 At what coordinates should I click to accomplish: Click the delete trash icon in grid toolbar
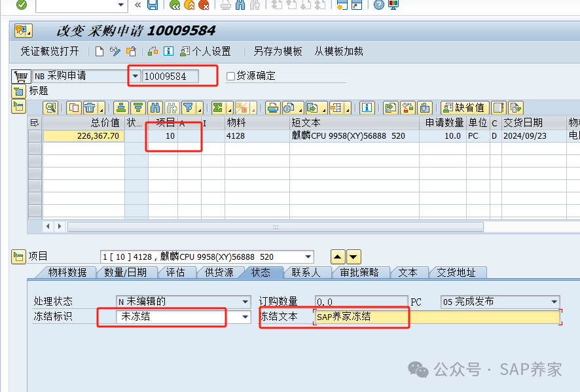click(90, 108)
